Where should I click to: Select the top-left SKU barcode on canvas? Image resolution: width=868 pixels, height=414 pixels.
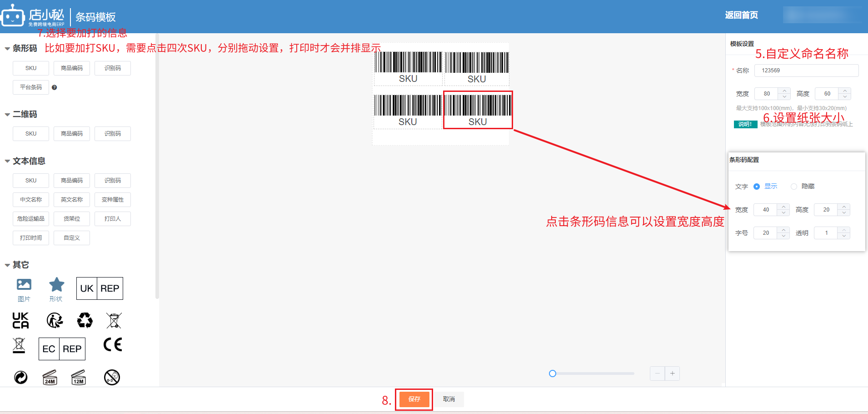point(408,68)
